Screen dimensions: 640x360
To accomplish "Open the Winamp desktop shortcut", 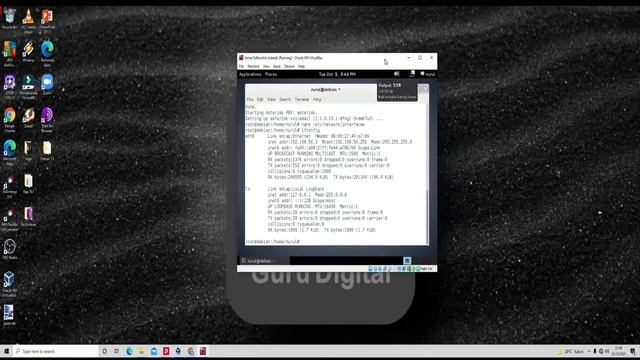I will [x=28, y=51].
